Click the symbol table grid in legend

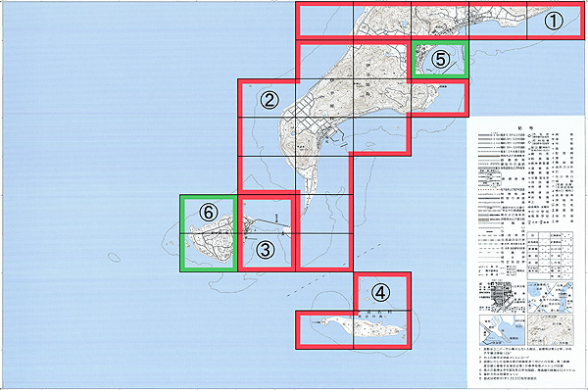[x=550, y=256]
